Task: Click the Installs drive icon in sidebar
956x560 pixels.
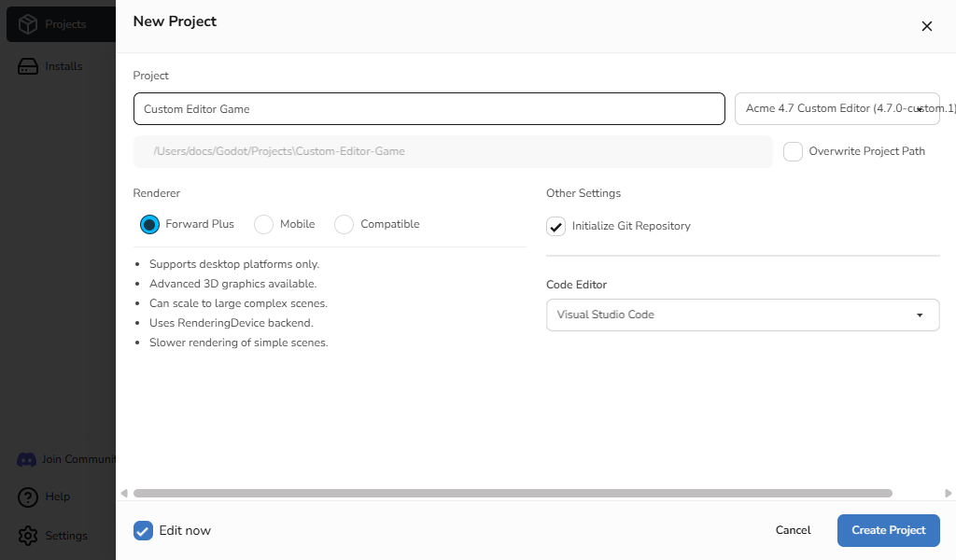Action: coord(27,66)
